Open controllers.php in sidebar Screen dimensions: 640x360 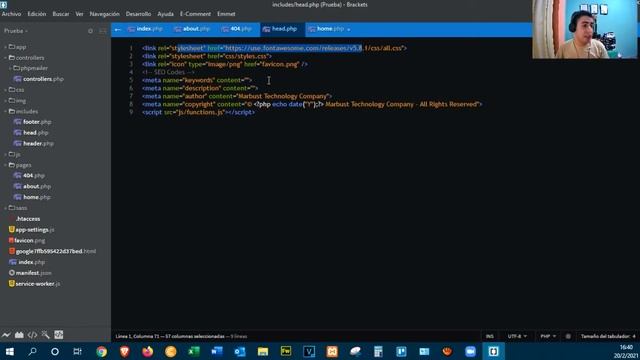(39, 79)
